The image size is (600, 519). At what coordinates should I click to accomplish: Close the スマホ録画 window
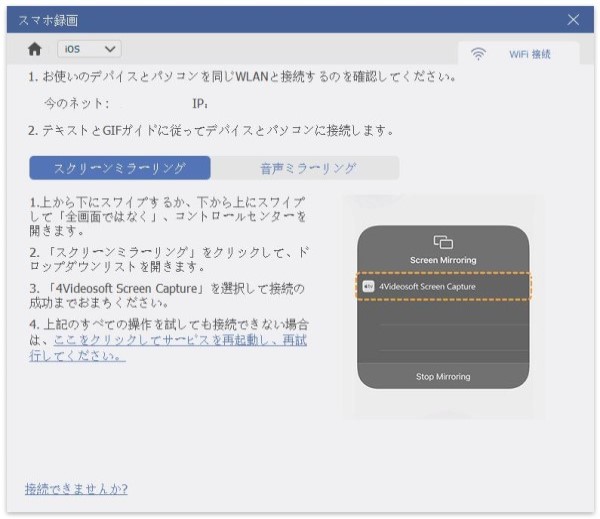click(x=573, y=20)
